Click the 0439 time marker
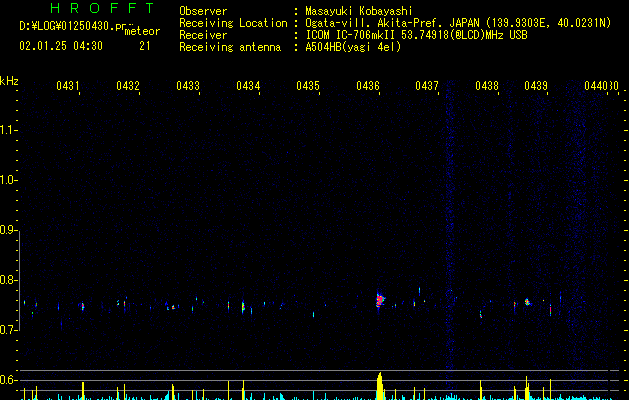The image size is (629, 400). 536,86
